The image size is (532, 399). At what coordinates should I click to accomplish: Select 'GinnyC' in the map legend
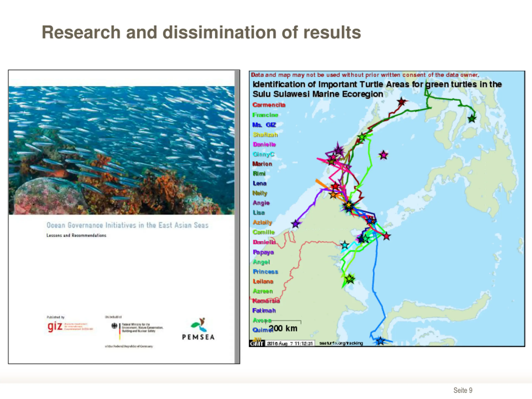[x=264, y=154]
